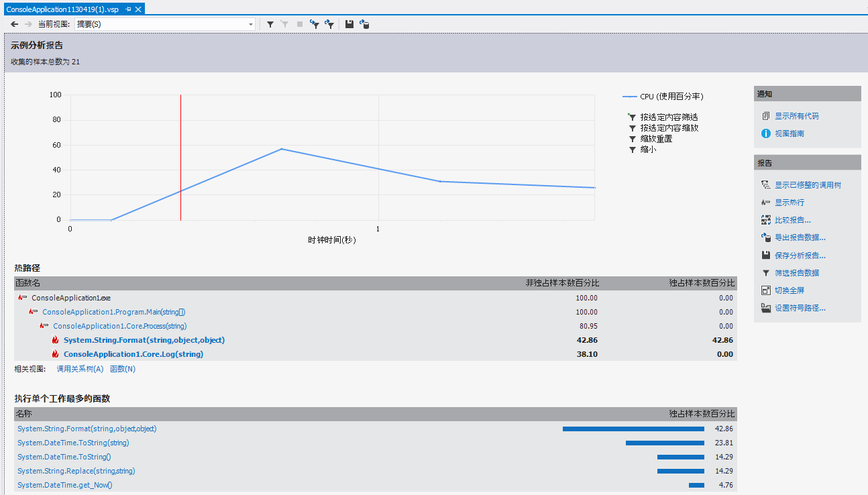The width and height of the screenshot is (868, 495).
Task: Click the fullscreen icon beside 切换全屏
Action: tap(766, 290)
